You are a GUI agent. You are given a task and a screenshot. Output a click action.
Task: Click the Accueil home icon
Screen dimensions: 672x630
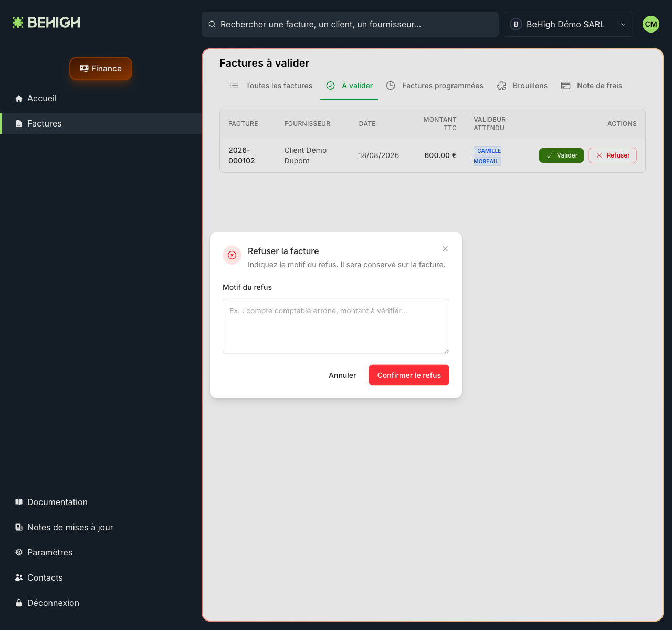(x=19, y=99)
